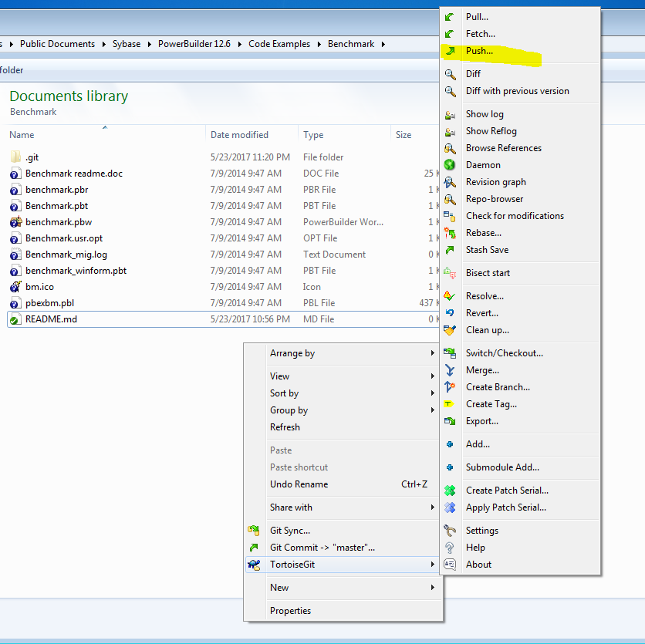Click the Resolve icon

[x=450, y=296]
